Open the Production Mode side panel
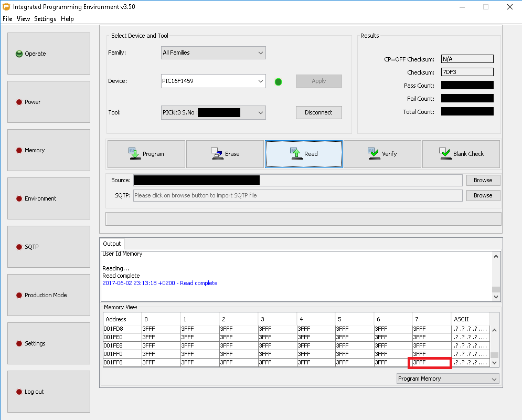Image resolution: width=522 pixels, height=420 pixels. (49, 295)
